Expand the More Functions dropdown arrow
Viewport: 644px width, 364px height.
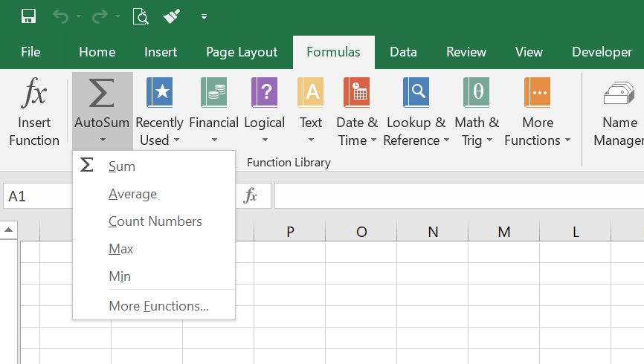click(567, 140)
